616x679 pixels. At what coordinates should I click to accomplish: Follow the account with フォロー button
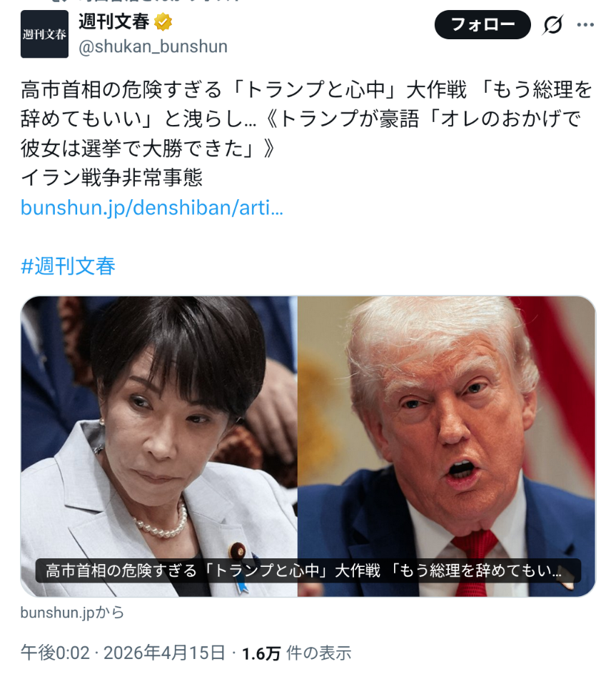pyautogui.click(x=483, y=25)
